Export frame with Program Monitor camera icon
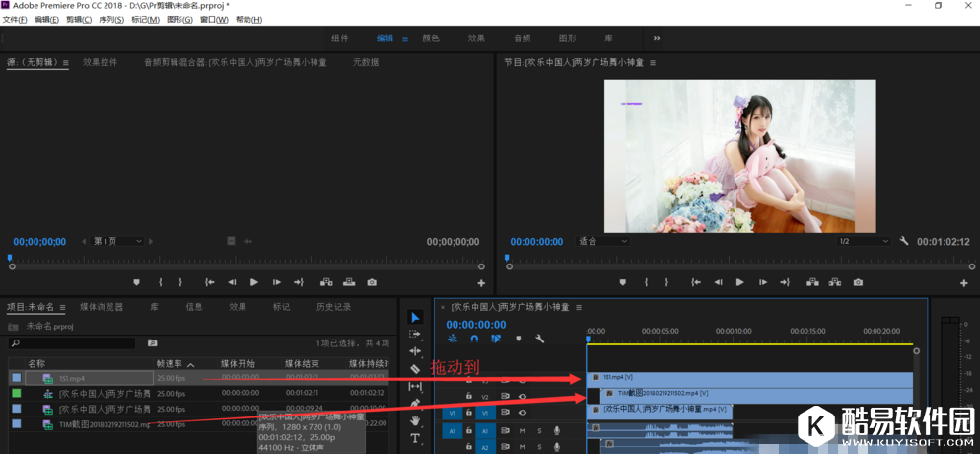This screenshot has height=454, width=980. [x=858, y=282]
